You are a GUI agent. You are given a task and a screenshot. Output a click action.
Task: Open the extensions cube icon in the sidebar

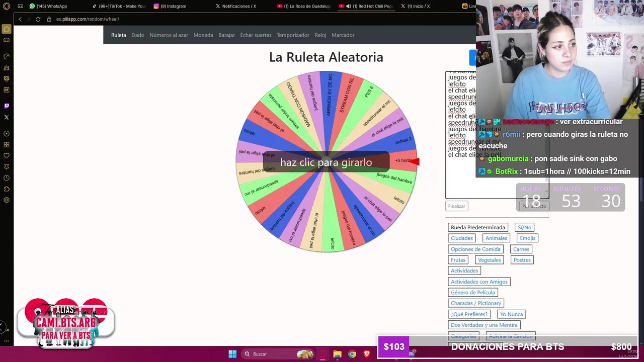point(7,189)
